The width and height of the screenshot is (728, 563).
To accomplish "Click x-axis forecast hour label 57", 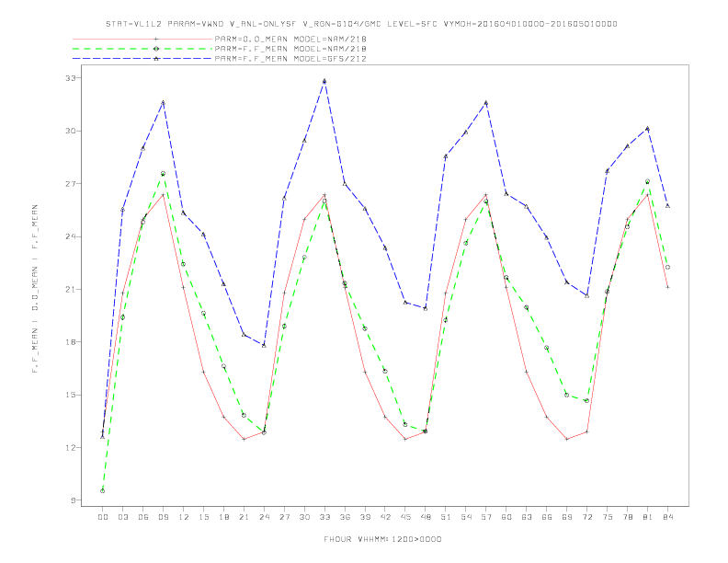I will coord(486,517).
